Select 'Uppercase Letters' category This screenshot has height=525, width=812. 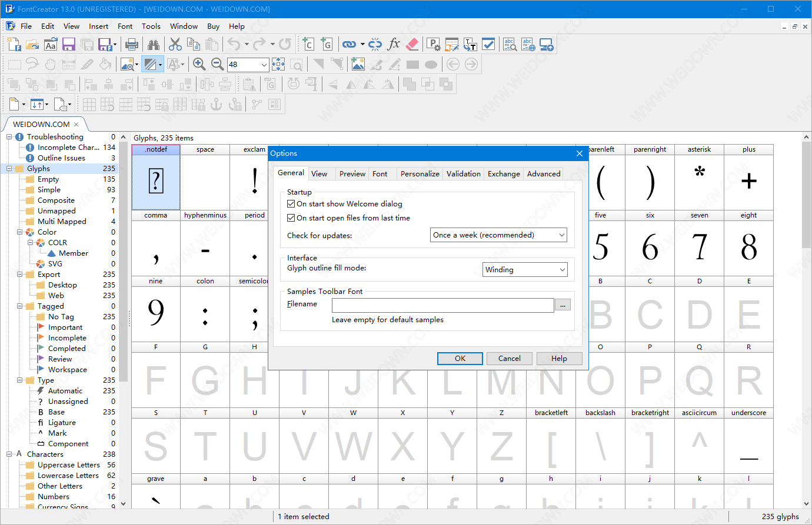click(x=68, y=465)
